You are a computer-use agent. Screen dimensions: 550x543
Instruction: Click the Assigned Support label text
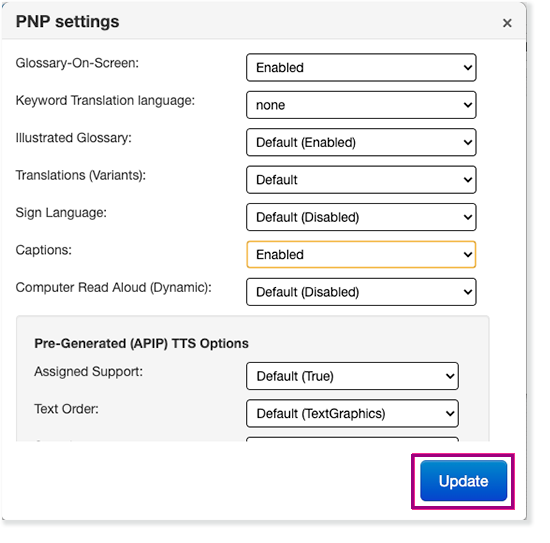(88, 371)
